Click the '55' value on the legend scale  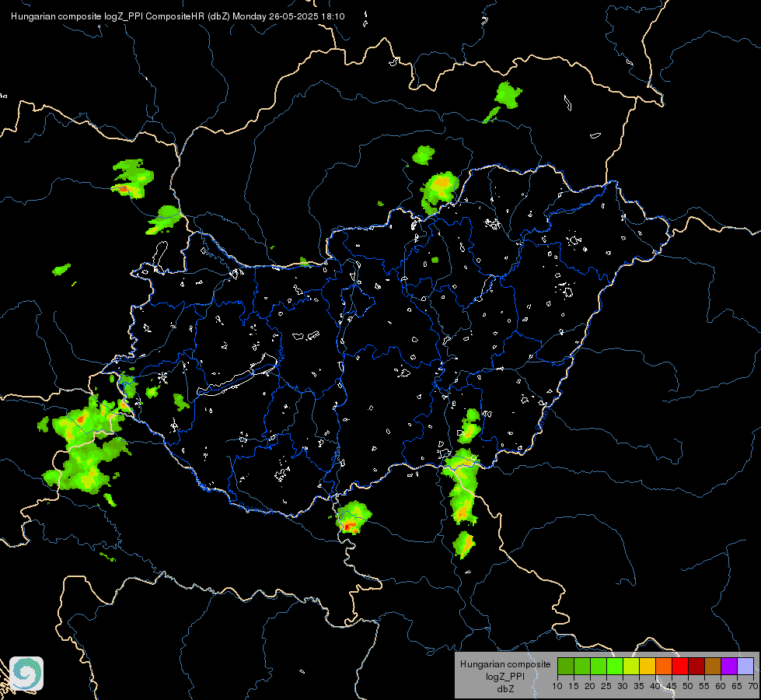coord(704,687)
